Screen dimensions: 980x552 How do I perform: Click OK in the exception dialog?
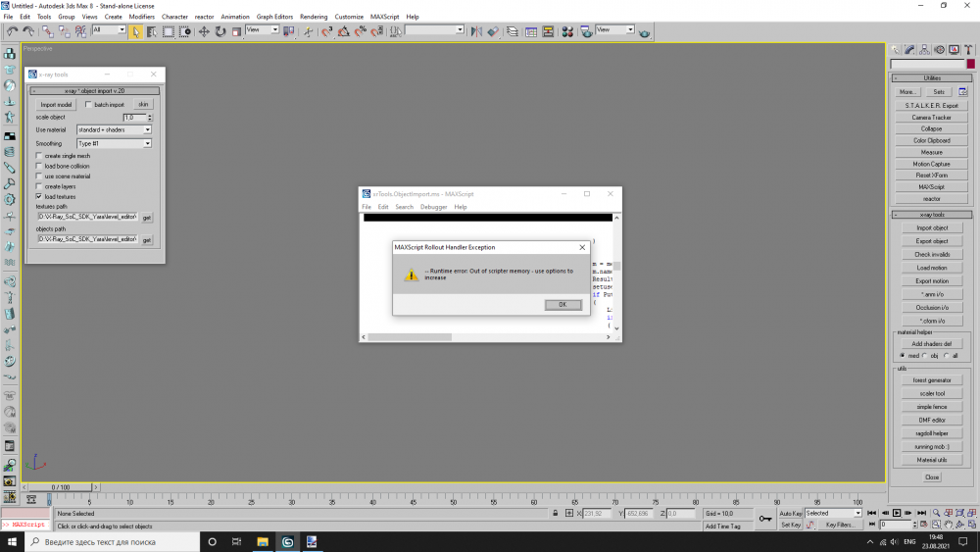click(563, 305)
